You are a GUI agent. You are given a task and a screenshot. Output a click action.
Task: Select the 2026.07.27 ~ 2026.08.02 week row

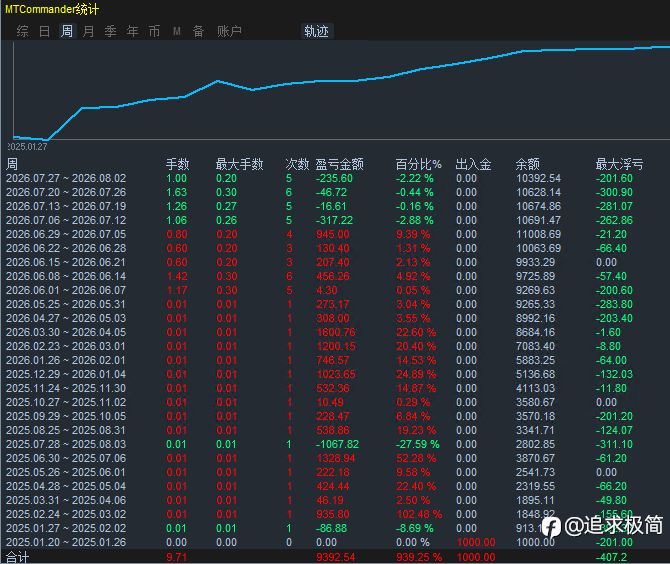pos(335,178)
